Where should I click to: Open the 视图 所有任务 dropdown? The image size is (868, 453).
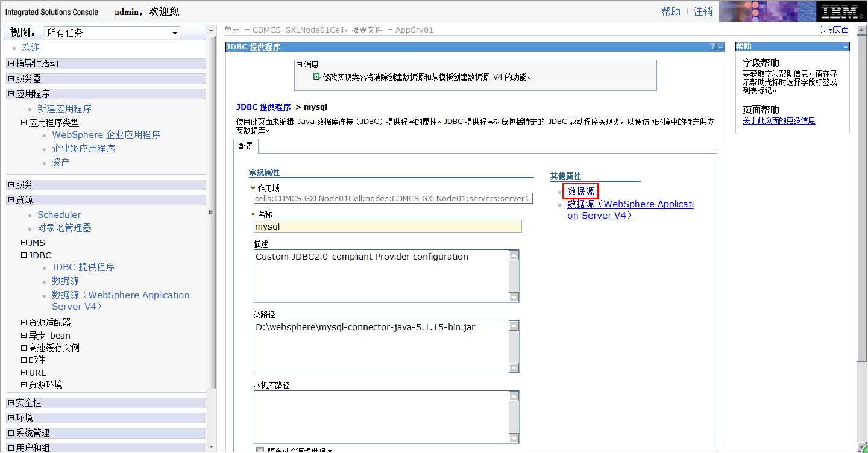(x=113, y=33)
